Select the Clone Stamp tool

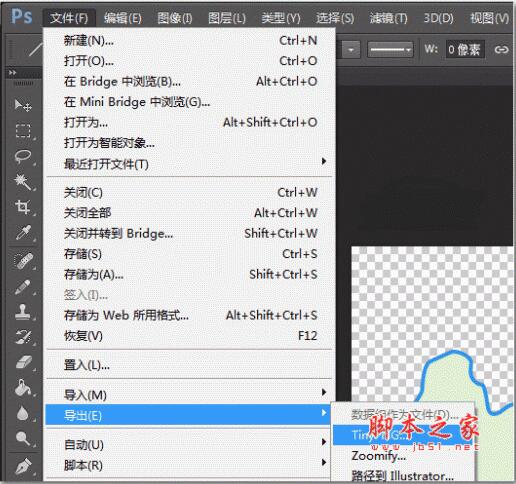point(23,312)
